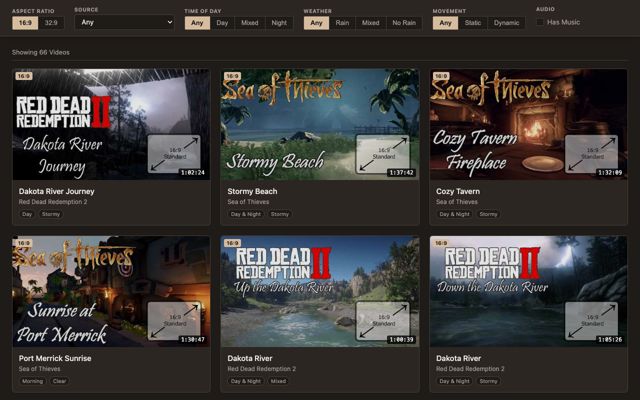Image resolution: width=640 pixels, height=400 pixels.
Task: Click the Port Merrick Sunrise title
Action: 55,358
